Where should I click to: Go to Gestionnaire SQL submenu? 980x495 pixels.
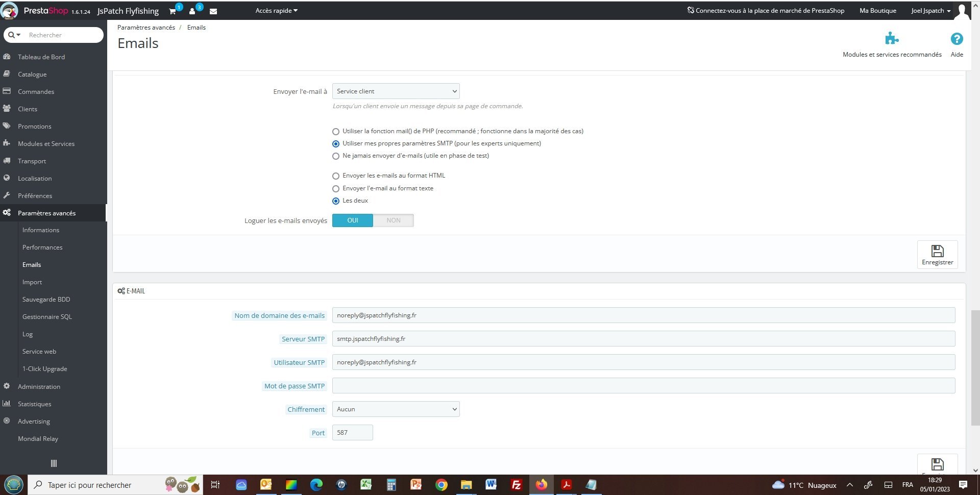coord(47,317)
